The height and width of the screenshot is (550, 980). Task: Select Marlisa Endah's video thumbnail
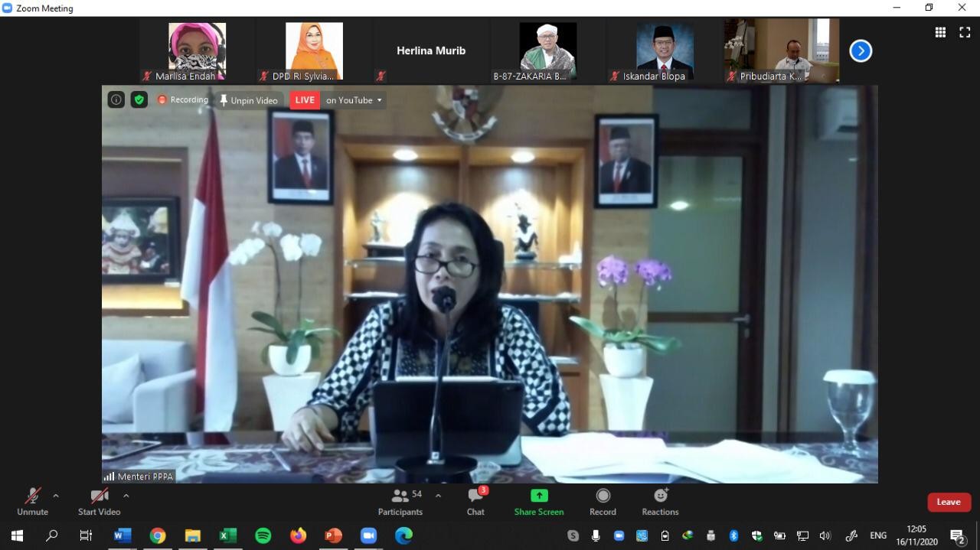(197, 50)
